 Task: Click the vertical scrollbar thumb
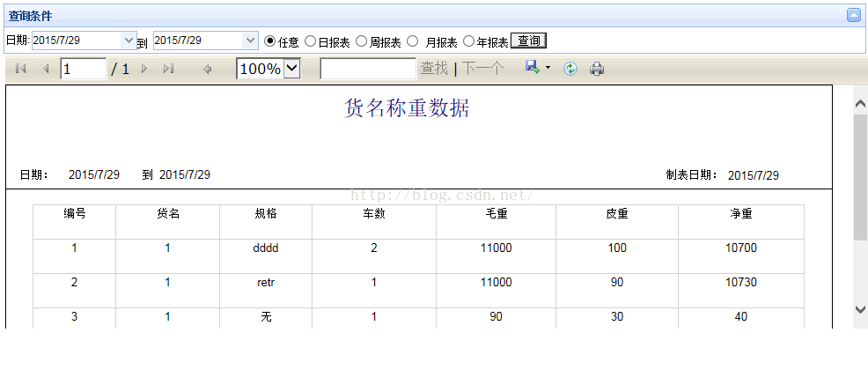(860, 177)
